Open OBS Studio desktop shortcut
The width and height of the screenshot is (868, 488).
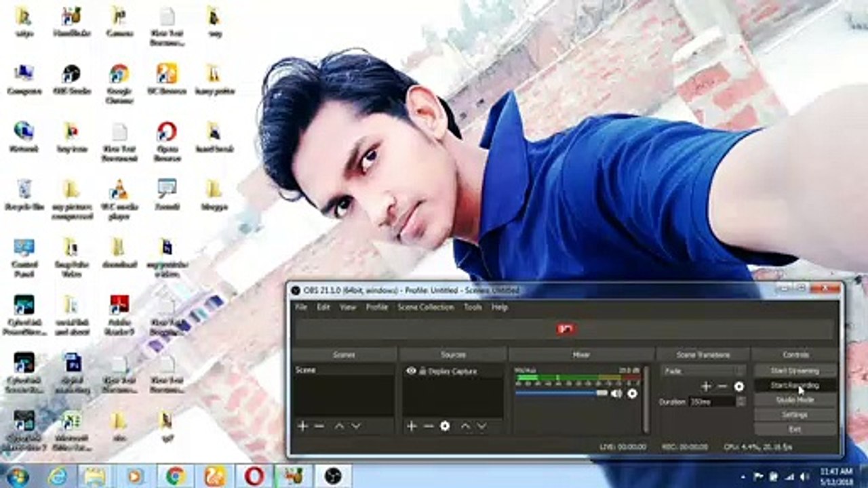tap(71, 79)
